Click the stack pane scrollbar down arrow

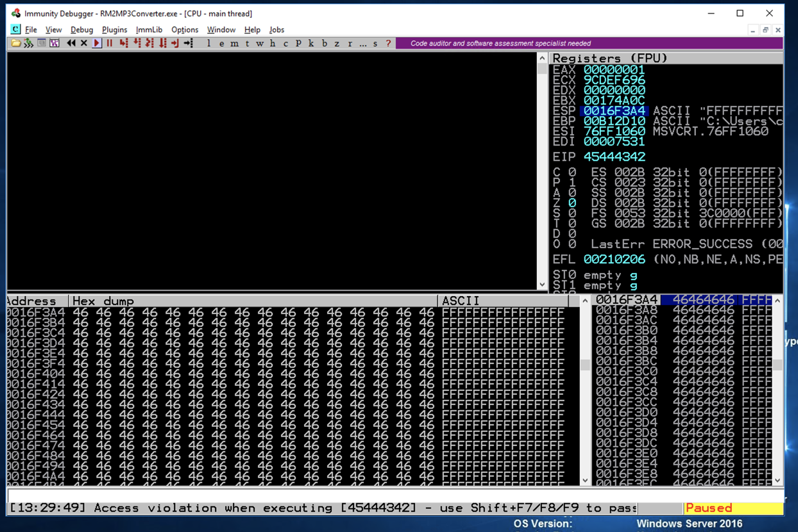coord(777,480)
